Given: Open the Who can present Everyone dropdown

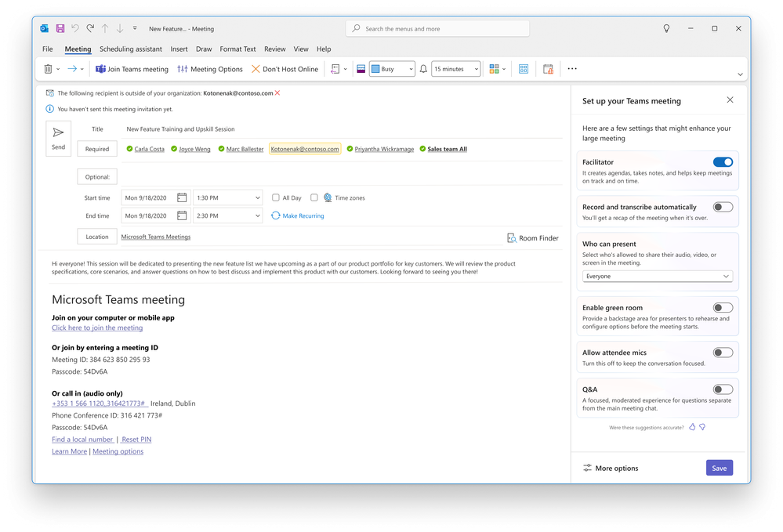Looking at the screenshot, I should coord(657,276).
